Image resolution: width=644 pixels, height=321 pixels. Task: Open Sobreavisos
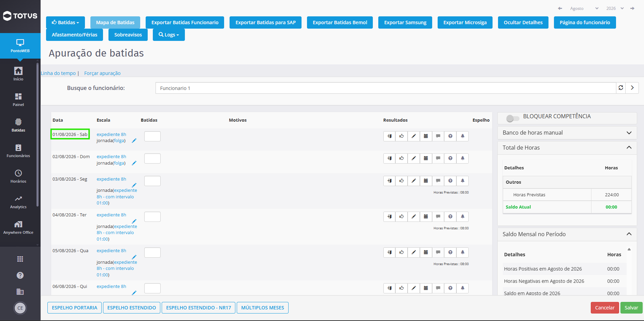coord(128,35)
